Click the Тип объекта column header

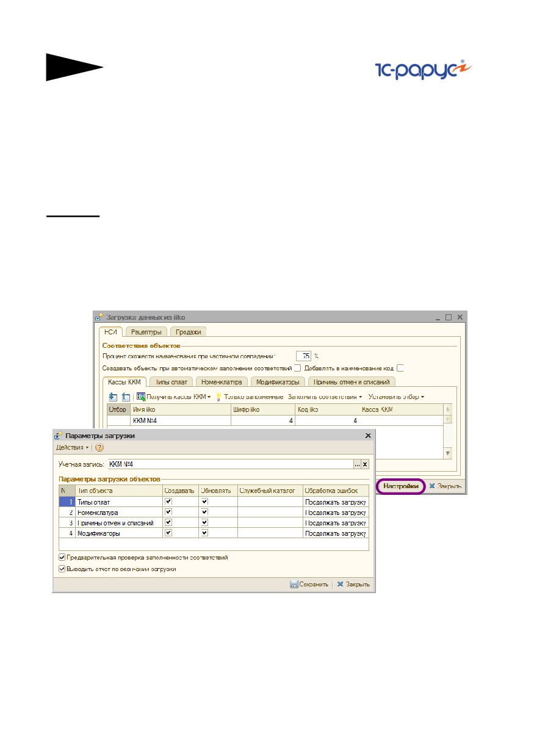[119, 491]
